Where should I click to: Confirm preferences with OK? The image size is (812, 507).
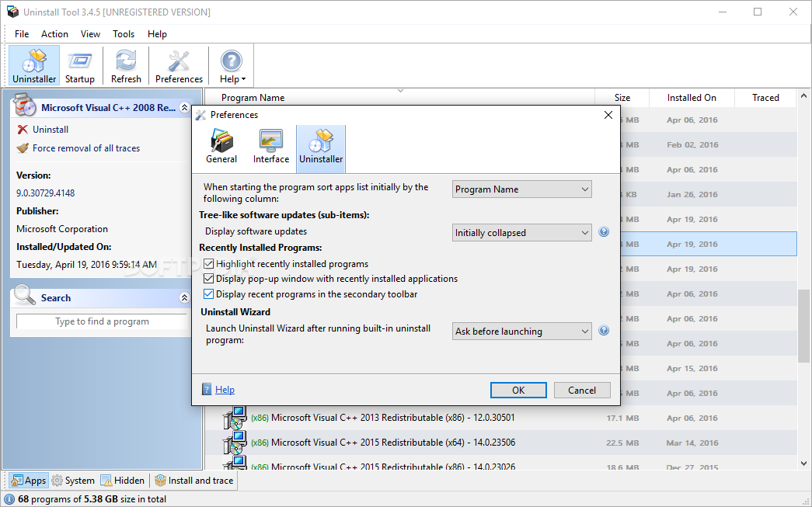click(x=518, y=390)
